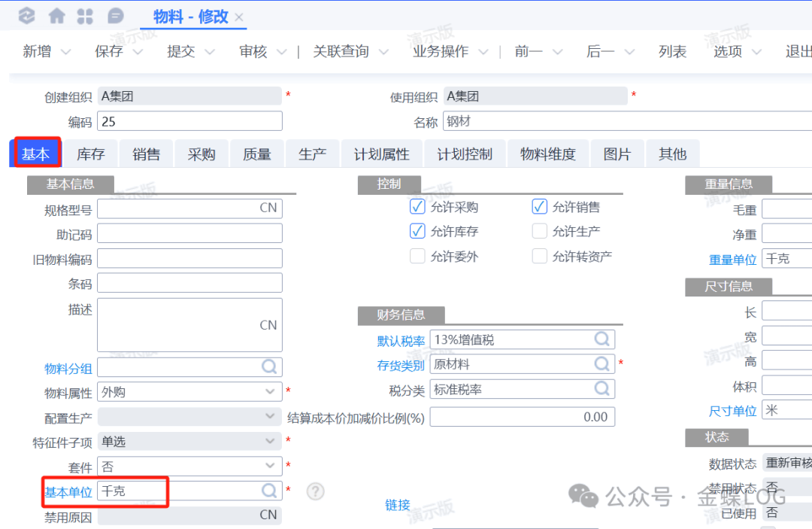The height and width of the screenshot is (529, 812).
Task: Click the home icon in top bar
Action: 56,16
